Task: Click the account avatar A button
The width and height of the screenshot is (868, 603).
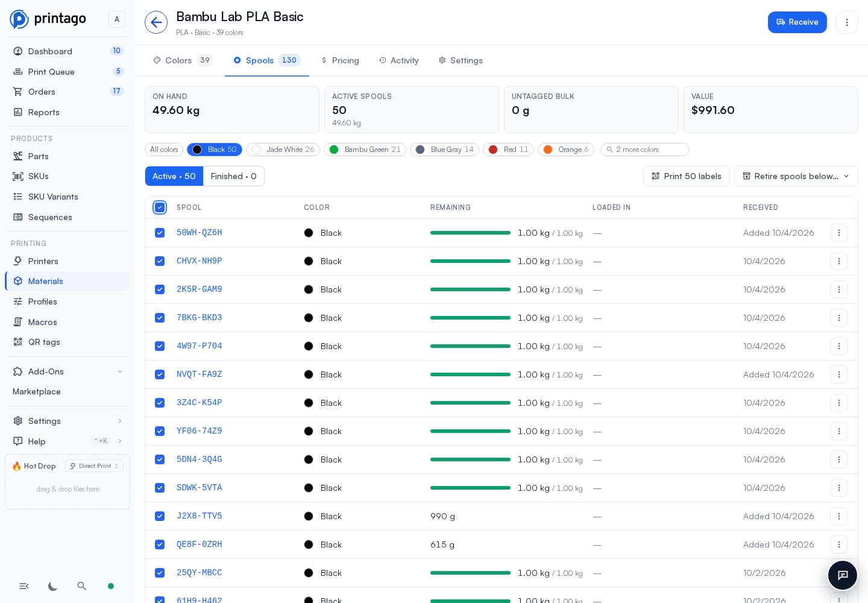Action: click(117, 19)
